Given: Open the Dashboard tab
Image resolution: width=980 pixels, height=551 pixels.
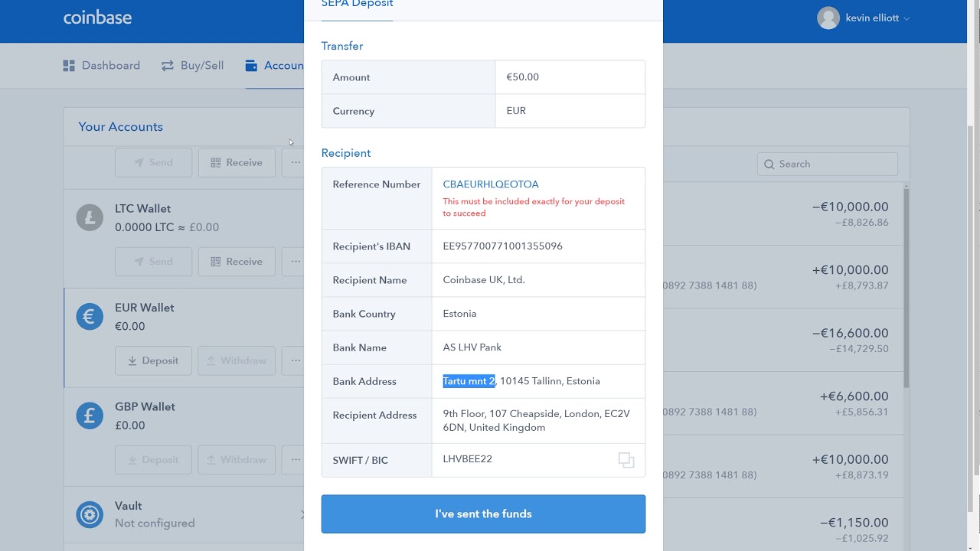Looking at the screenshot, I should [x=102, y=66].
